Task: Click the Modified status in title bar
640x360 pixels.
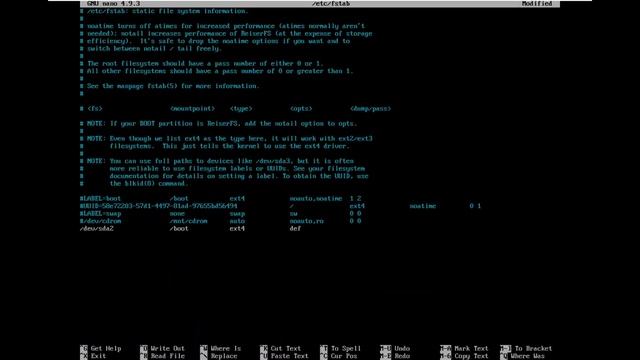Action: (537, 4)
